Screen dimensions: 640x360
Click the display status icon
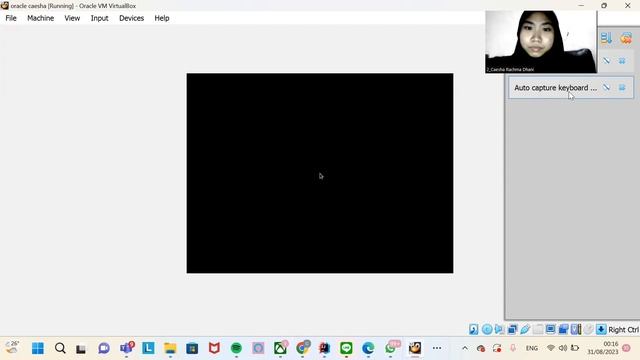(550, 329)
